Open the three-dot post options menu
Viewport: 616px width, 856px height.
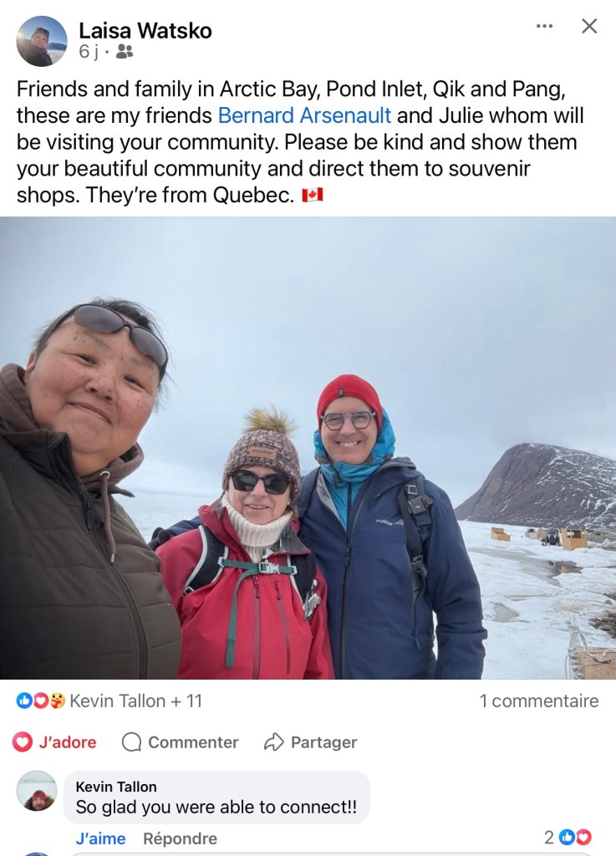pyautogui.click(x=544, y=26)
